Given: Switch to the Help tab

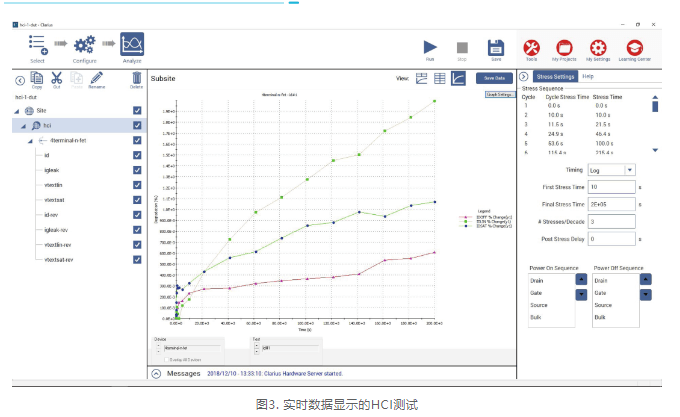Looking at the screenshot, I should 589,76.
